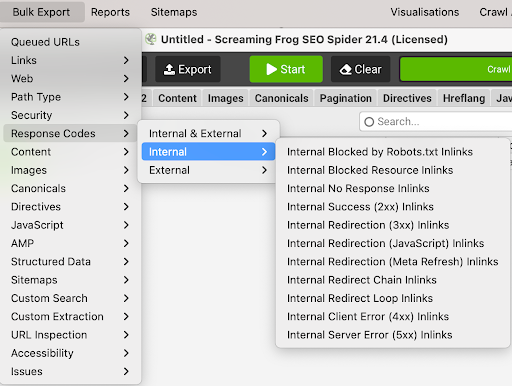This screenshot has width=512, height=386.
Task: Select Internal Client Error (4xx) Inlinks
Action: (x=368, y=316)
